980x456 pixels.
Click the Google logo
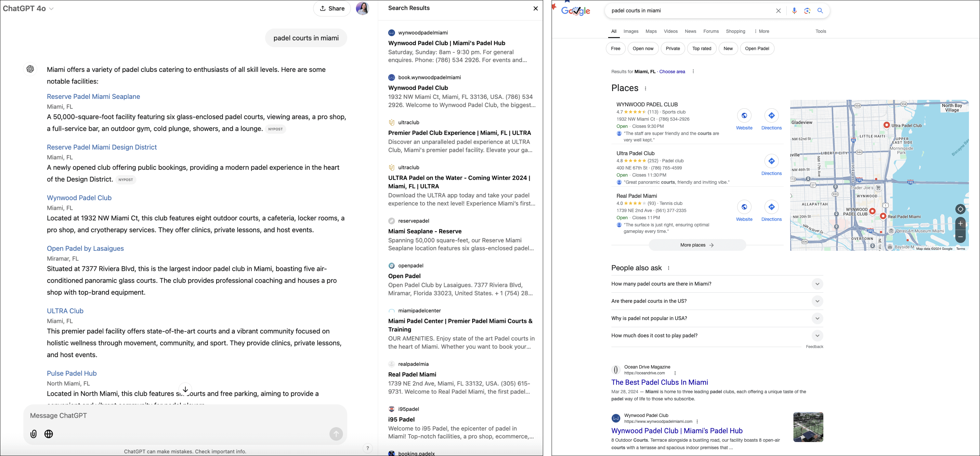(576, 11)
